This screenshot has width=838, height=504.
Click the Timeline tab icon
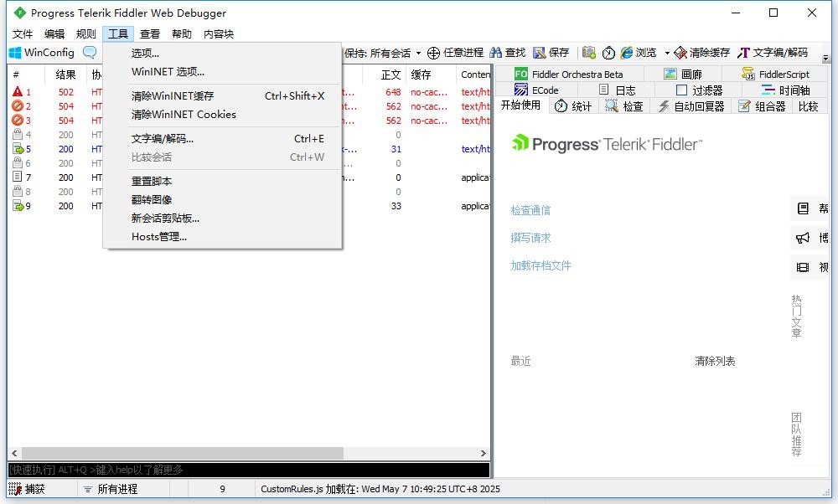[768, 90]
